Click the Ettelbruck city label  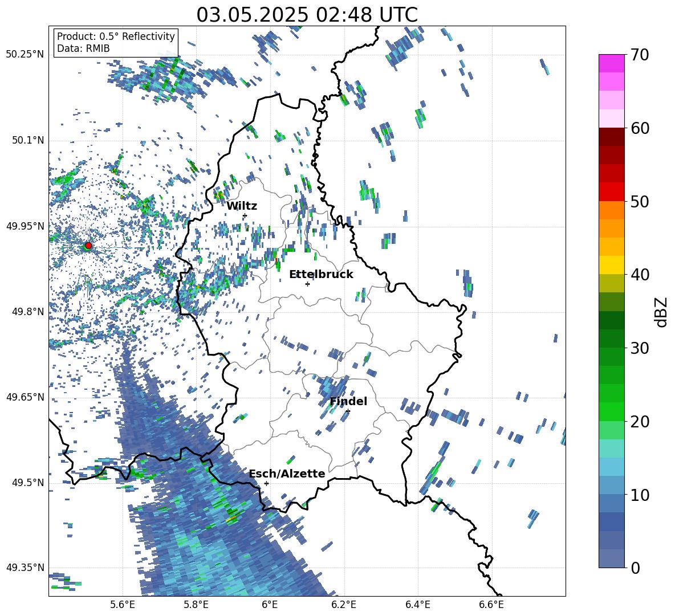coord(321,275)
